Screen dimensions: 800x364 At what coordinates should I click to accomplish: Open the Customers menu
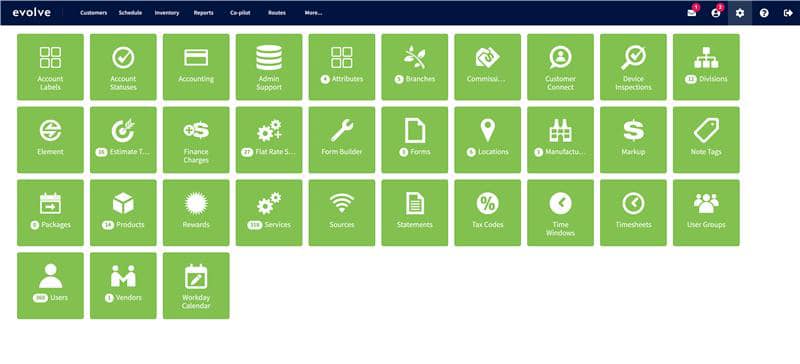(93, 13)
